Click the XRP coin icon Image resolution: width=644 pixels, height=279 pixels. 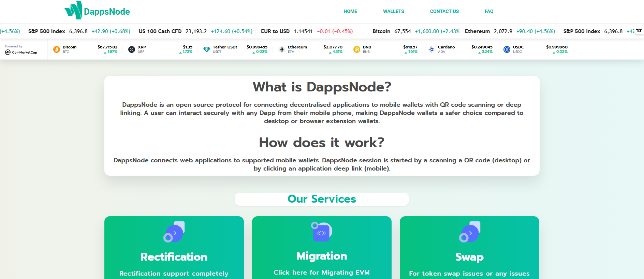[132, 49]
